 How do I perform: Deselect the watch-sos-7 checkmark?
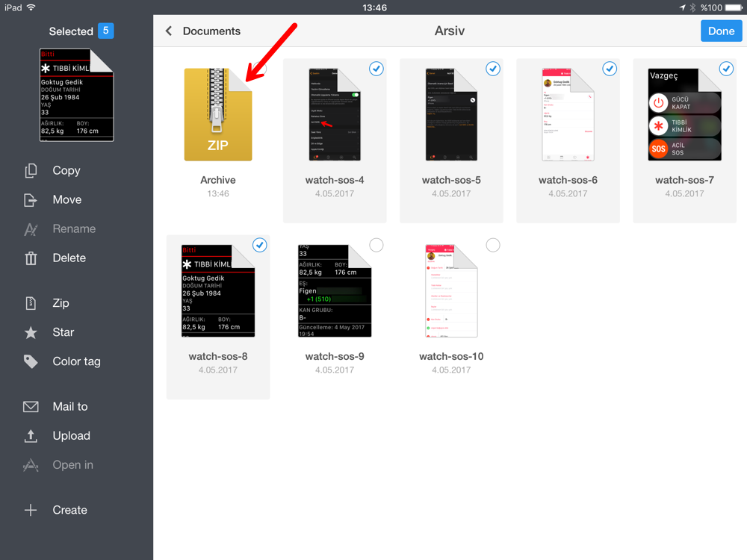[726, 69]
